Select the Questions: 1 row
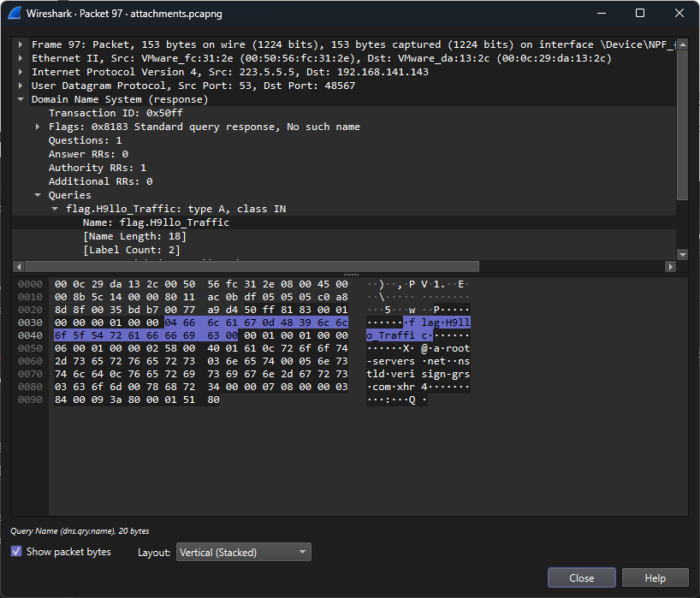This screenshot has height=598, width=700. point(344,140)
